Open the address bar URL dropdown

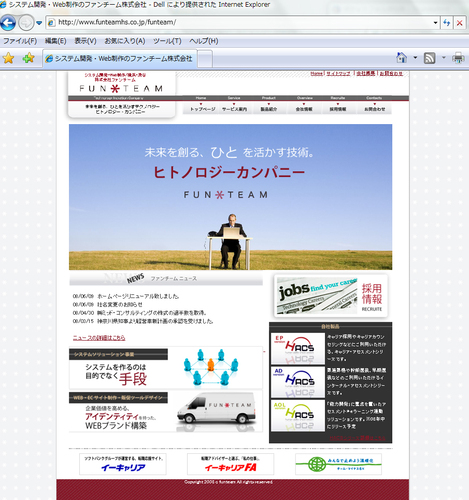(435, 23)
